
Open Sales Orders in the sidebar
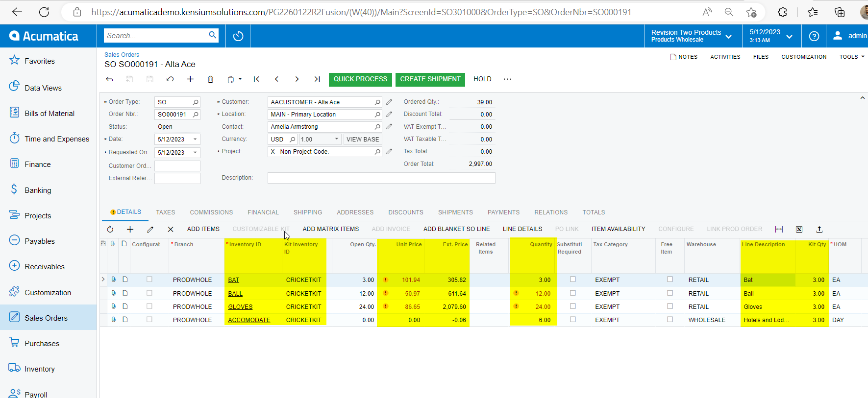[48, 318]
